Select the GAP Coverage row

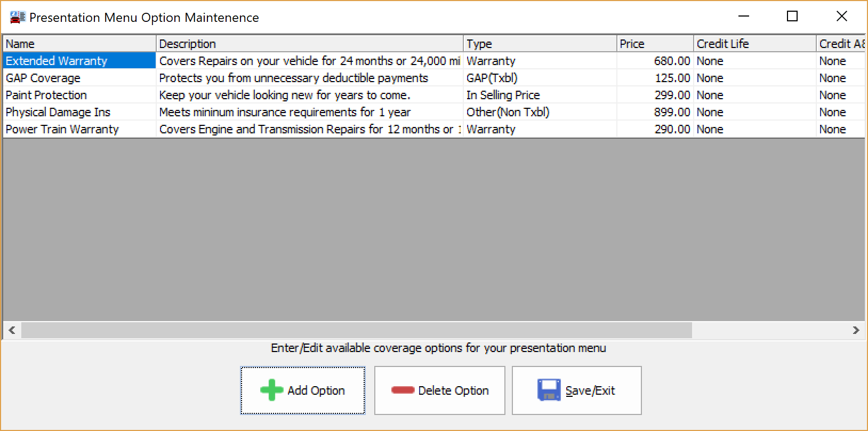43,78
